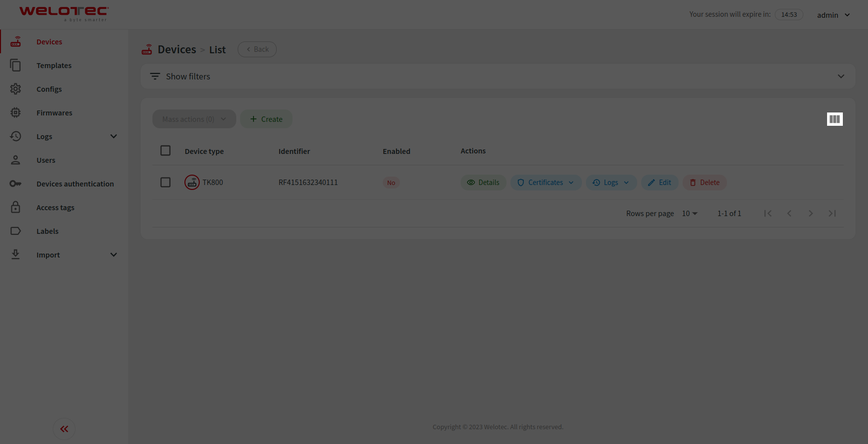Click the Access tags lock icon

coord(16,207)
